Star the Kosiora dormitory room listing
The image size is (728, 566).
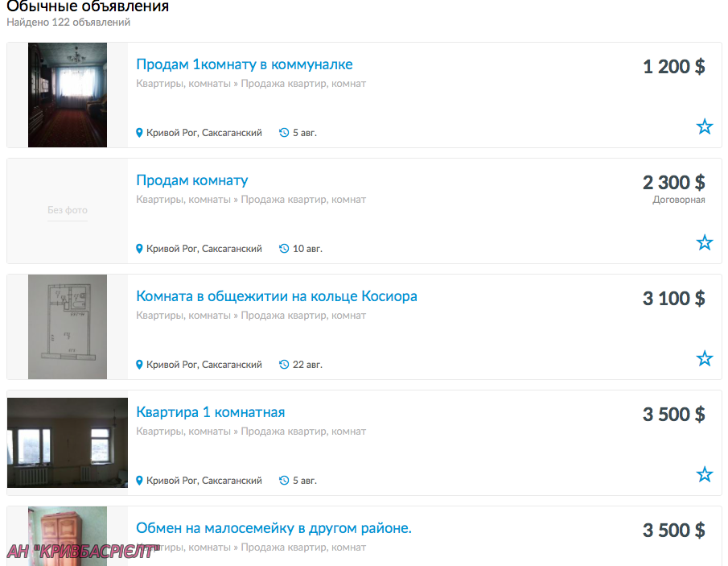tap(705, 358)
